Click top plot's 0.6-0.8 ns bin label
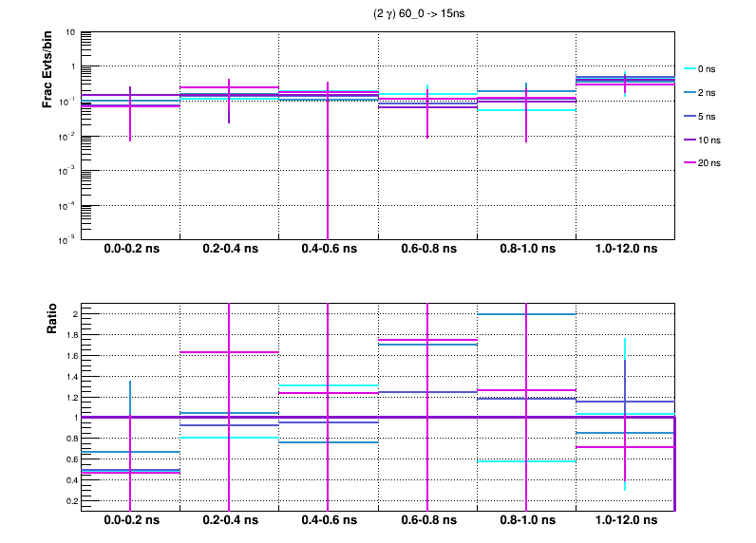Screen dimensions: 756x543 (426, 249)
